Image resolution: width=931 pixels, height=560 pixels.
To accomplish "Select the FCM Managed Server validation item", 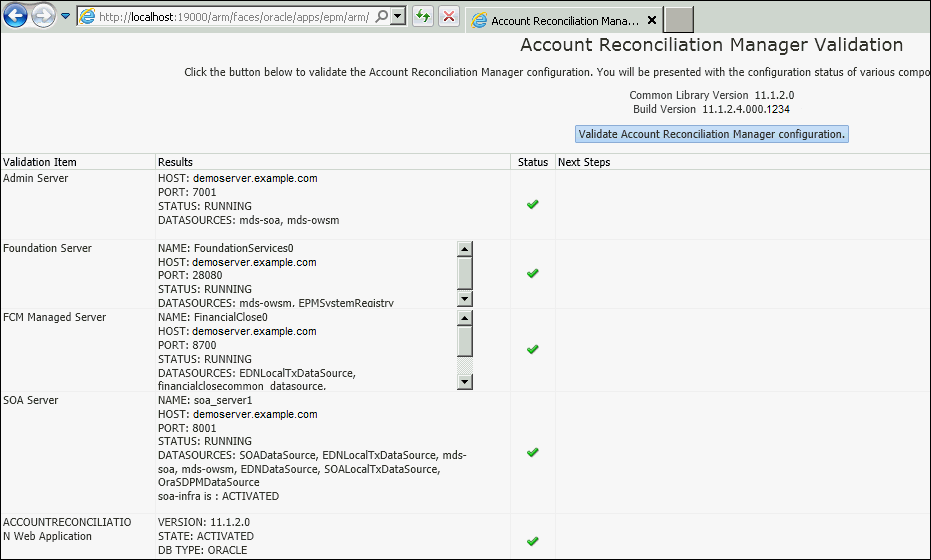I will (x=55, y=317).
